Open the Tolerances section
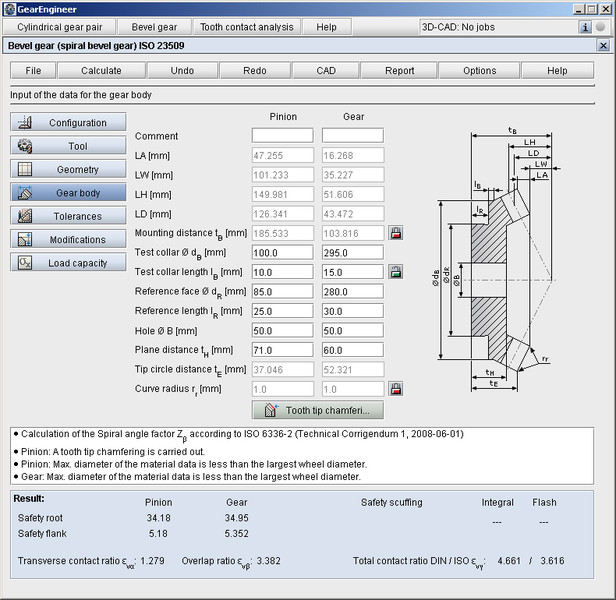 point(69,216)
